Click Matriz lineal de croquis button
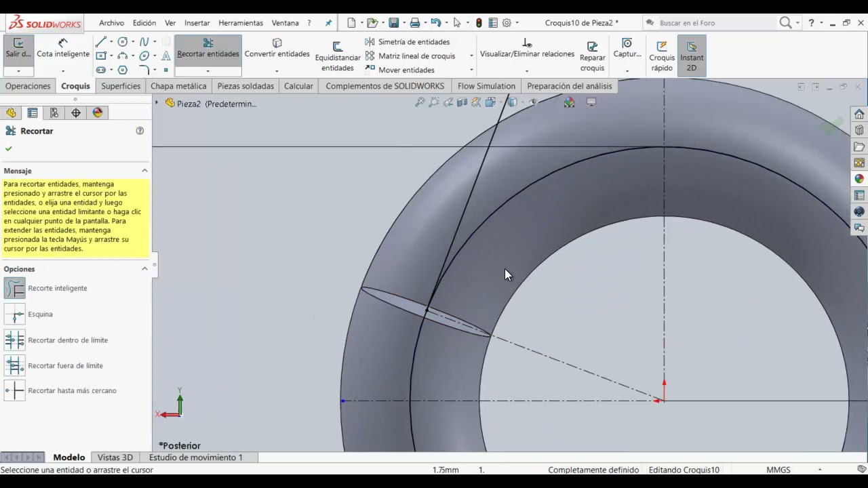868x488 pixels. coord(410,56)
